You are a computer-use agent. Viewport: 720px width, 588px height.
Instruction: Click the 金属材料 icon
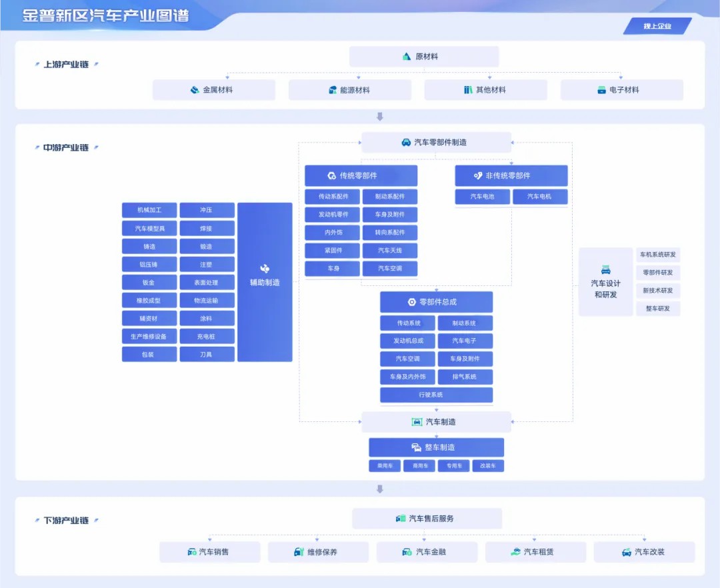click(x=195, y=90)
